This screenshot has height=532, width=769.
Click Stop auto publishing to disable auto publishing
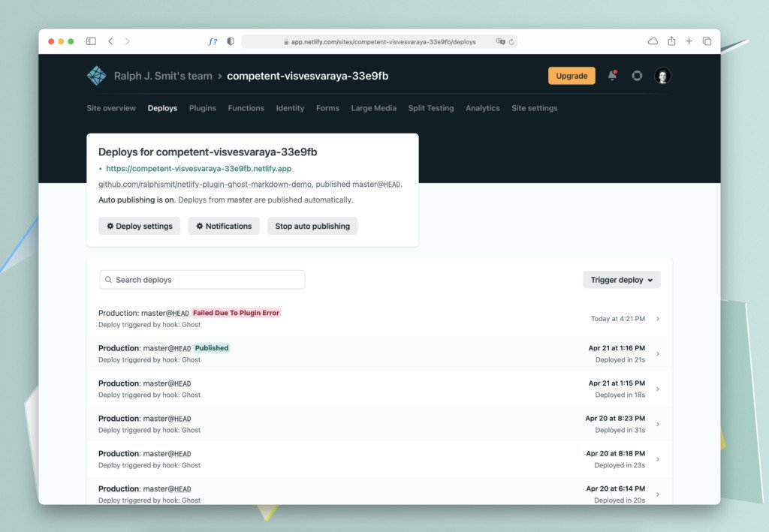coord(312,226)
